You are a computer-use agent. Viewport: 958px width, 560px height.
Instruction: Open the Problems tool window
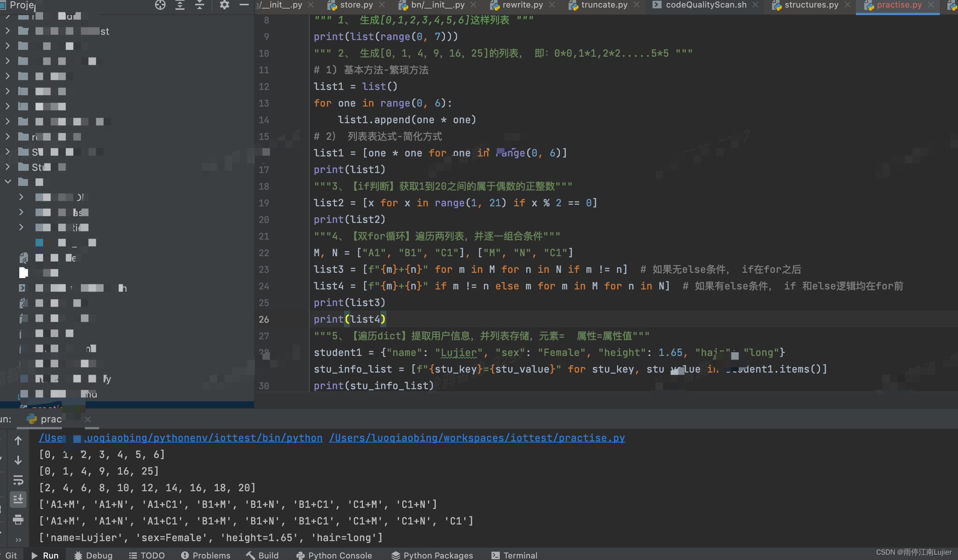(206, 555)
